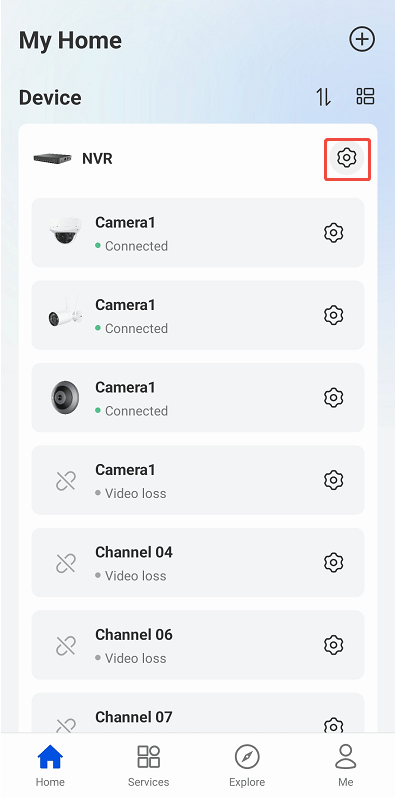397x797 pixels.
Task: Go to the Explore tab
Action: pyautogui.click(x=247, y=765)
